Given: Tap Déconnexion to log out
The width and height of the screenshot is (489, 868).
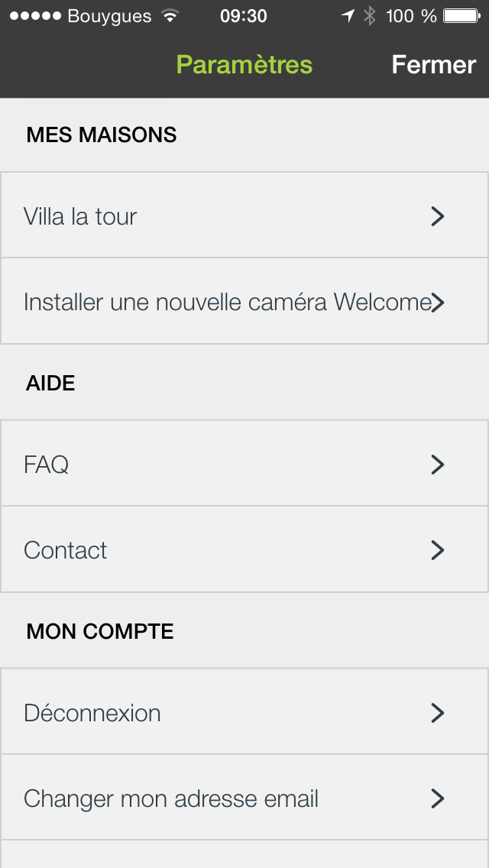Looking at the screenshot, I should (x=92, y=714).
